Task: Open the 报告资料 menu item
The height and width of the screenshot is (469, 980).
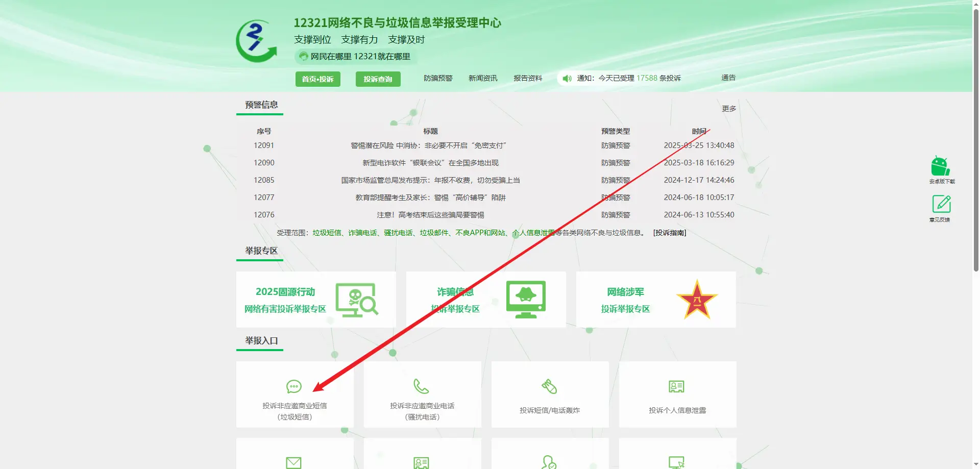Action: pyautogui.click(x=528, y=78)
